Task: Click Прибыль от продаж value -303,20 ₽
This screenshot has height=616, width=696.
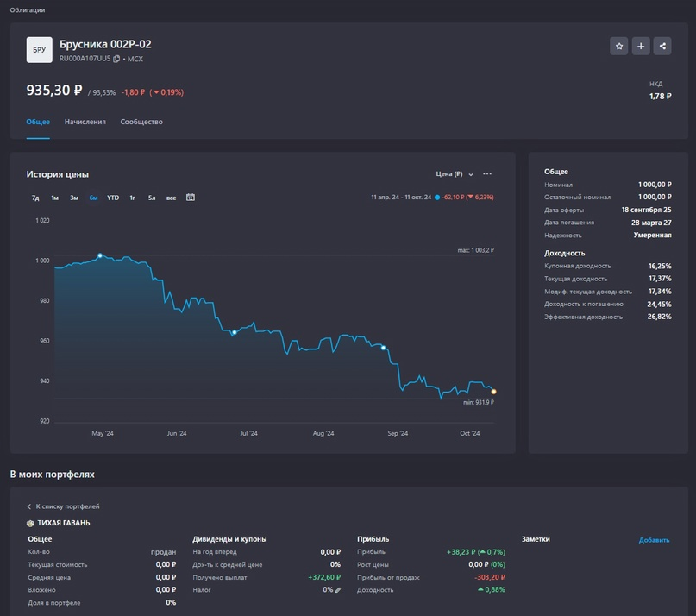Action: (x=490, y=577)
